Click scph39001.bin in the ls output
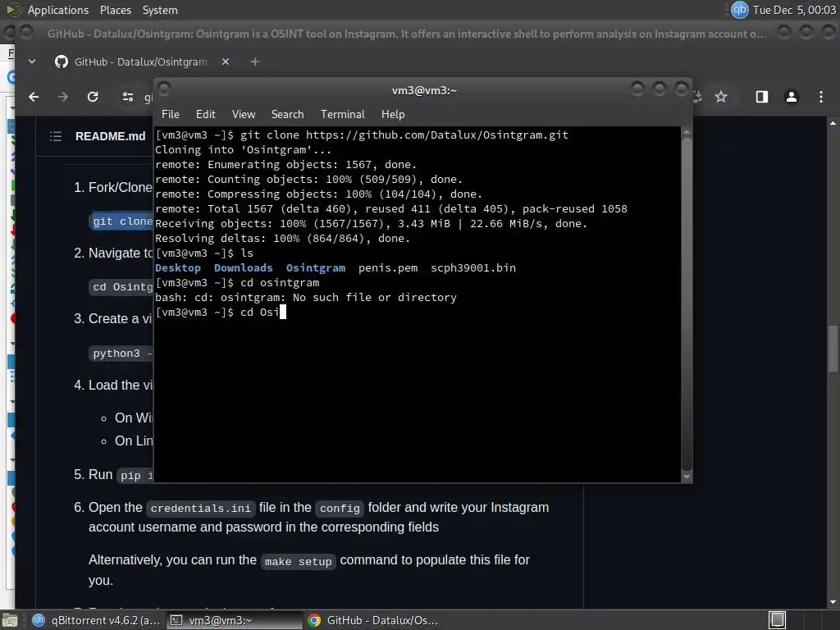The height and width of the screenshot is (630, 840). (x=473, y=268)
